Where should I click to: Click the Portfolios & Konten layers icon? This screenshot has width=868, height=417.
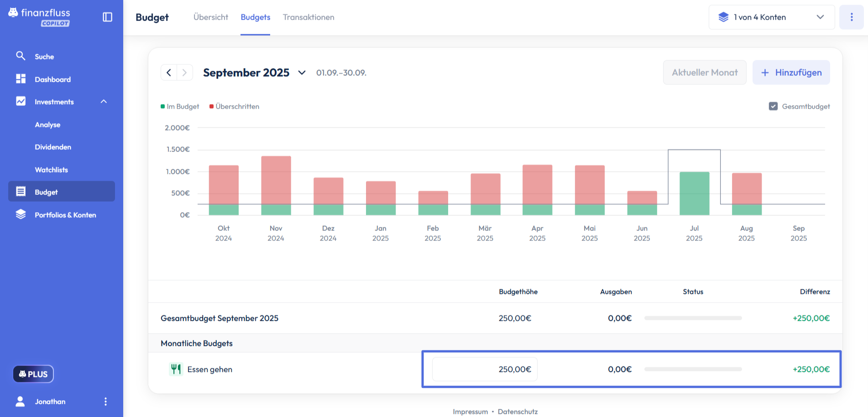pyautogui.click(x=21, y=214)
